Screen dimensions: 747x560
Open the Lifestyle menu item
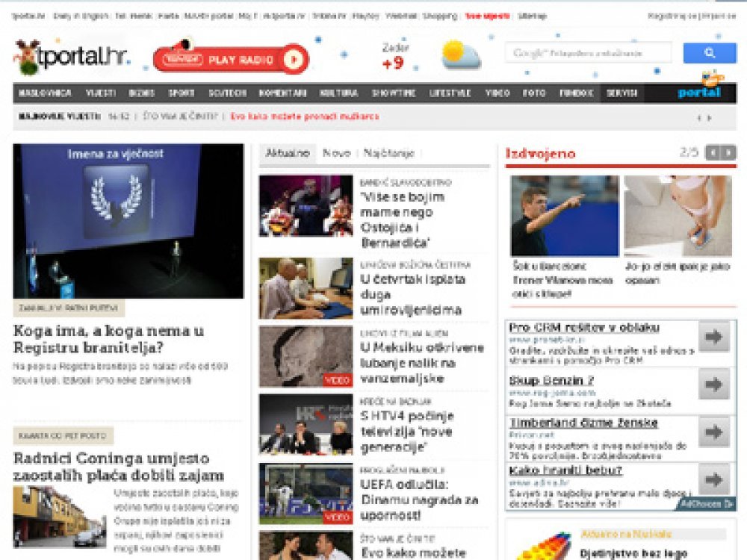click(x=450, y=93)
